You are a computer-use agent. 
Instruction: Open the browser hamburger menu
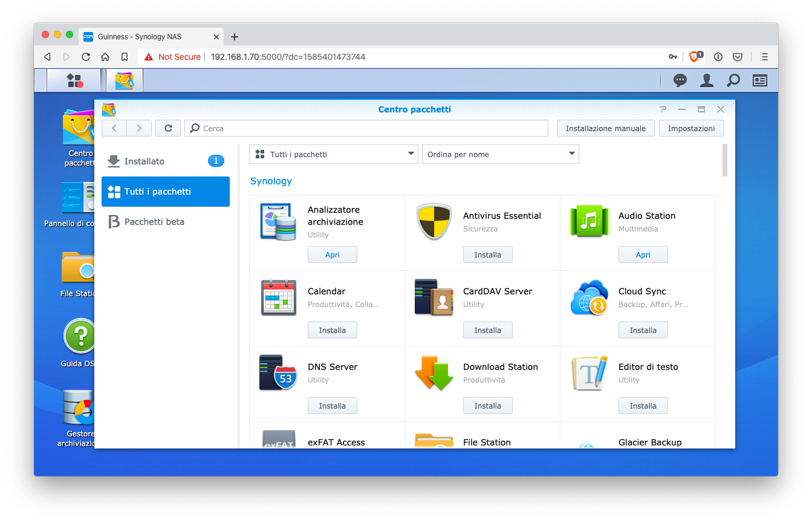click(x=765, y=57)
